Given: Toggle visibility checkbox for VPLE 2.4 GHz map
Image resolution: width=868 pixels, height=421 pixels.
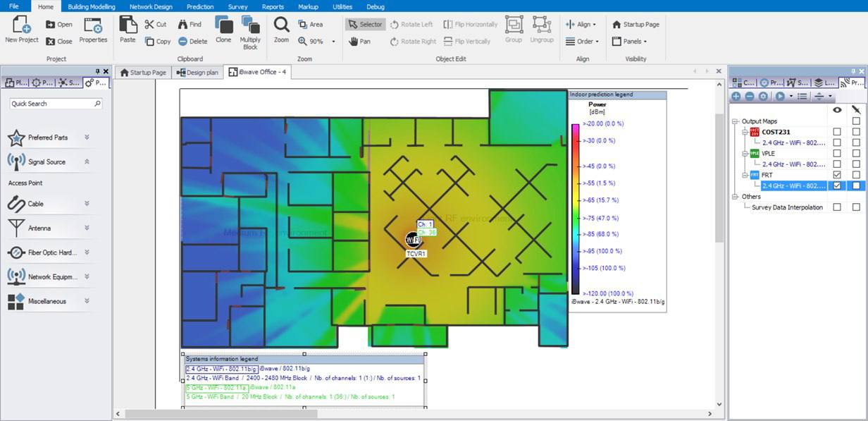Looking at the screenshot, I should [837, 164].
